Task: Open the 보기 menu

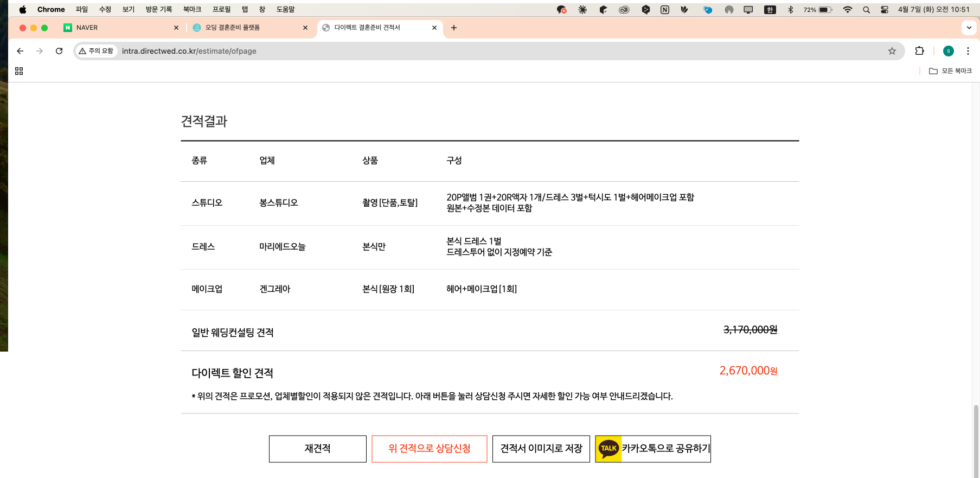Action: pos(129,9)
